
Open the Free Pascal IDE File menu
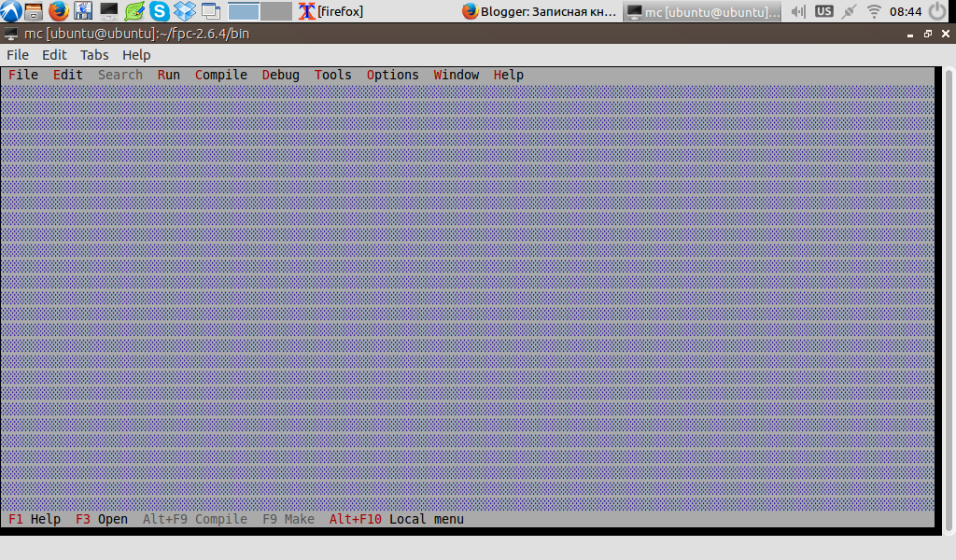[x=23, y=75]
